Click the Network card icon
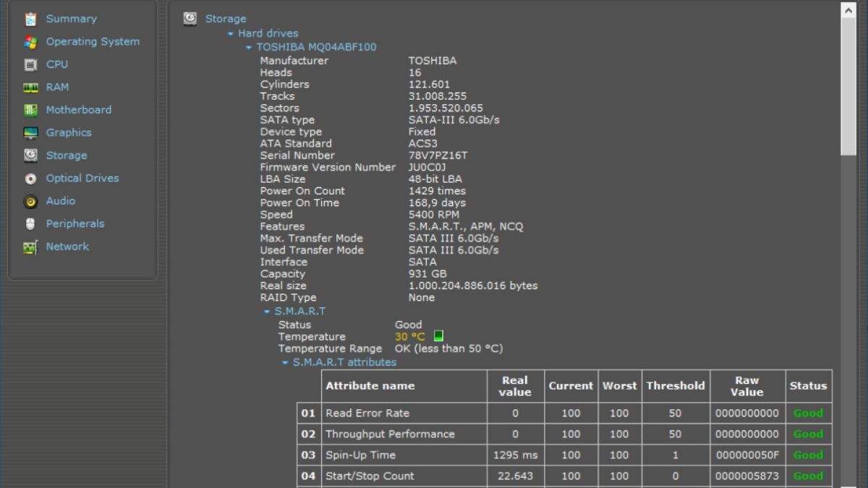The width and height of the screenshot is (868, 488). click(x=30, y=247)
